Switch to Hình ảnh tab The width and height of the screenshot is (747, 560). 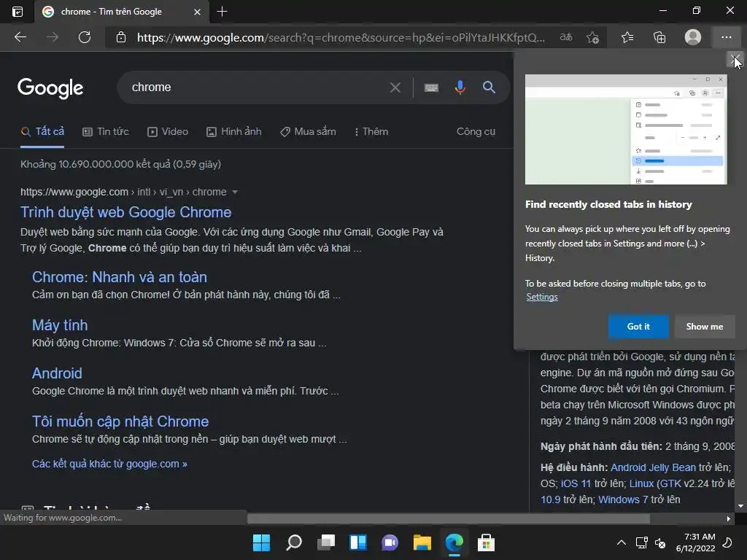click(234, 131)
